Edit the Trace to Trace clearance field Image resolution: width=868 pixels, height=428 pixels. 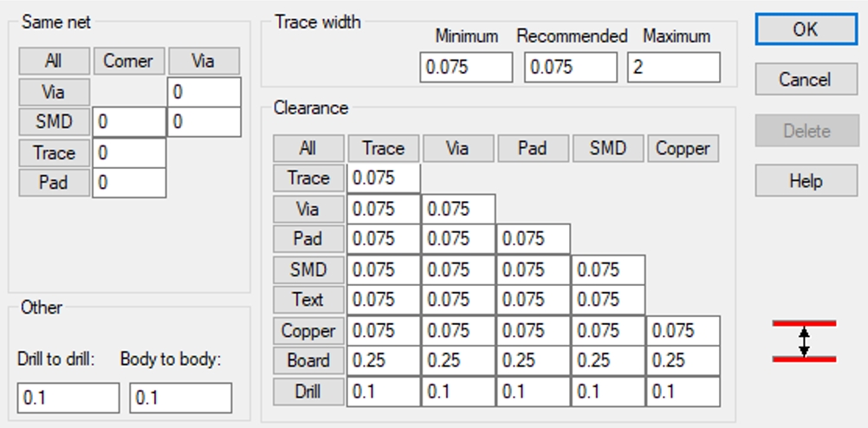click(x=383, y=178)
